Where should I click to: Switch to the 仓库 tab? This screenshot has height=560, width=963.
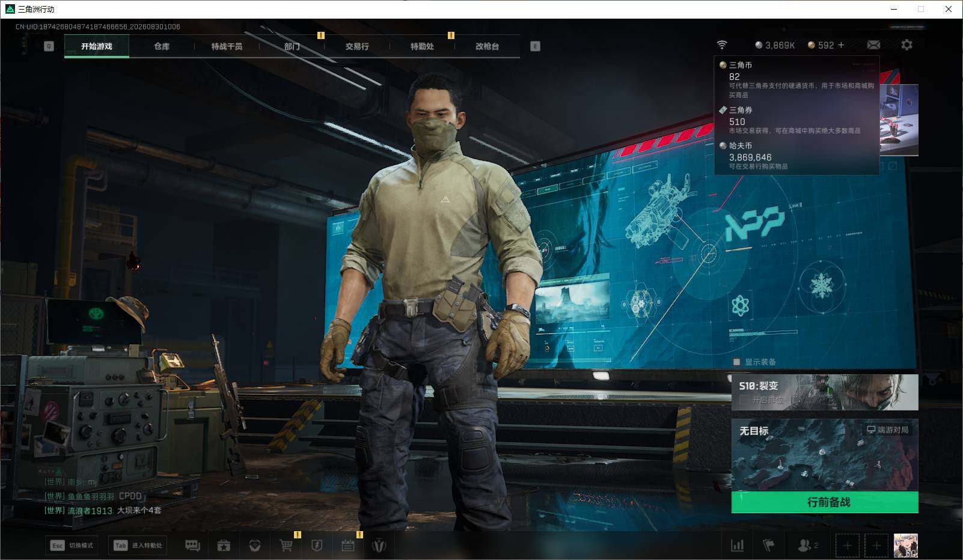click(x=162, y=46)
